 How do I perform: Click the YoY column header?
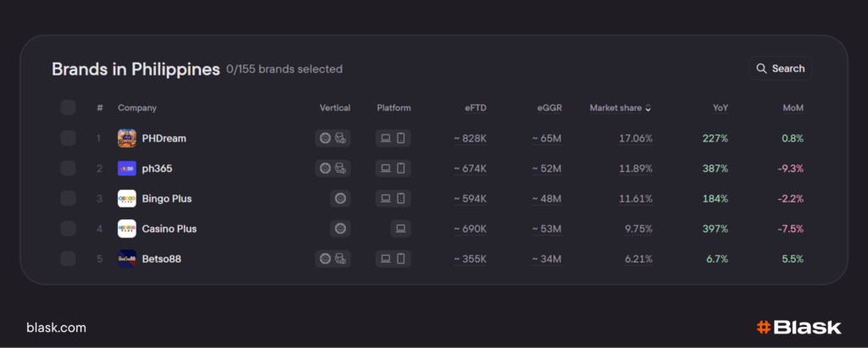tap(721, 108)
